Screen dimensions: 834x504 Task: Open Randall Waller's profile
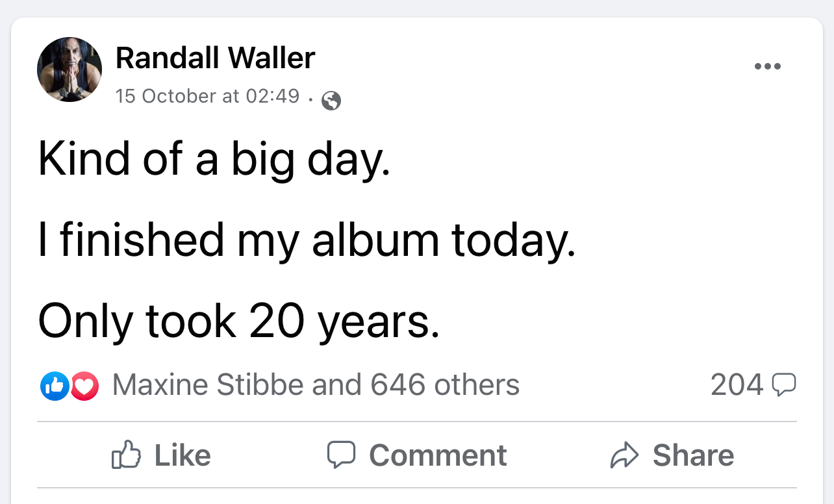coord(215,57)
